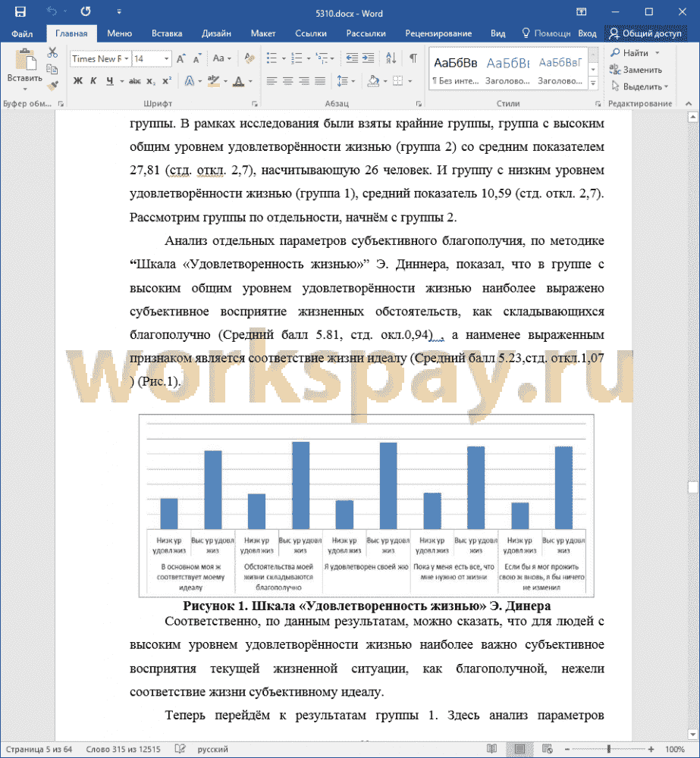Open text effects and typography
Viewport: 700px width, 758px height.
pos(189,81)
